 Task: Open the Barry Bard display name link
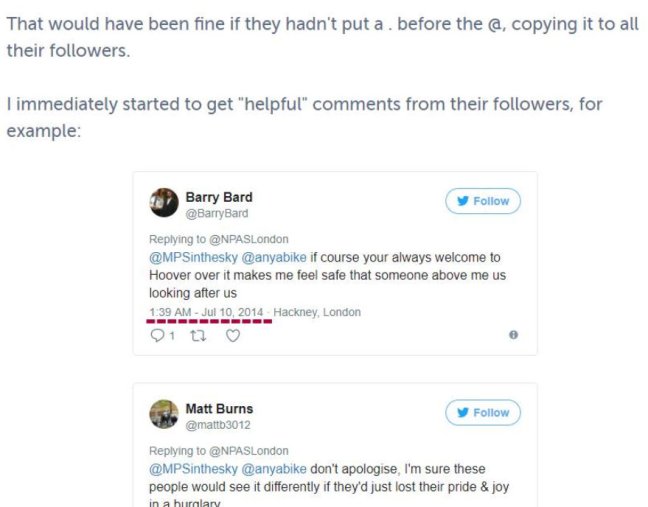(x=219, y=197)
